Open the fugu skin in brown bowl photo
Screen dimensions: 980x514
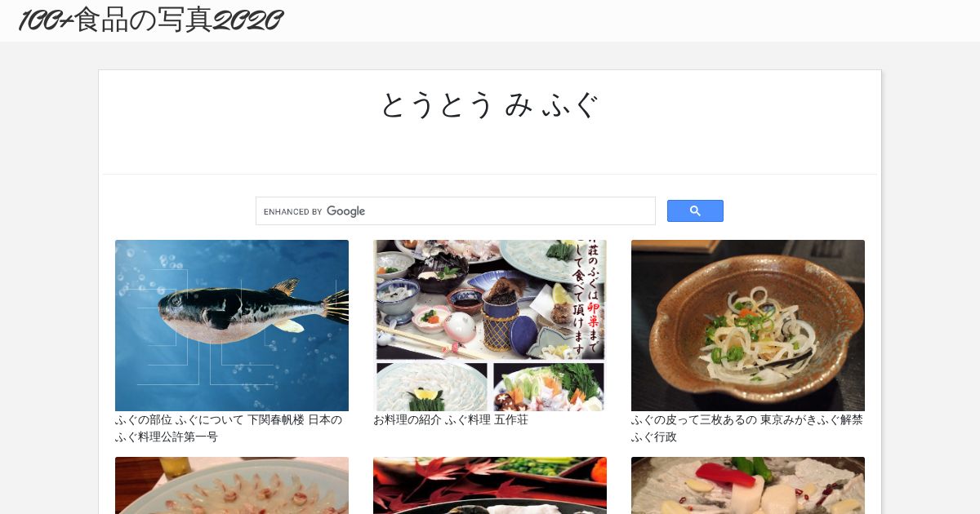point(748,326)
